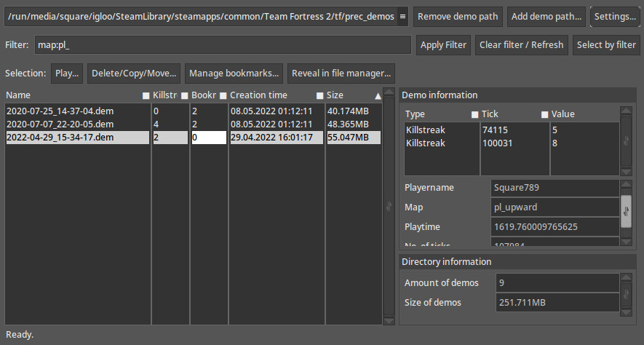Click the sort indicator square of Name column
This screenshot has height=345, width=644.
(146, 95)
